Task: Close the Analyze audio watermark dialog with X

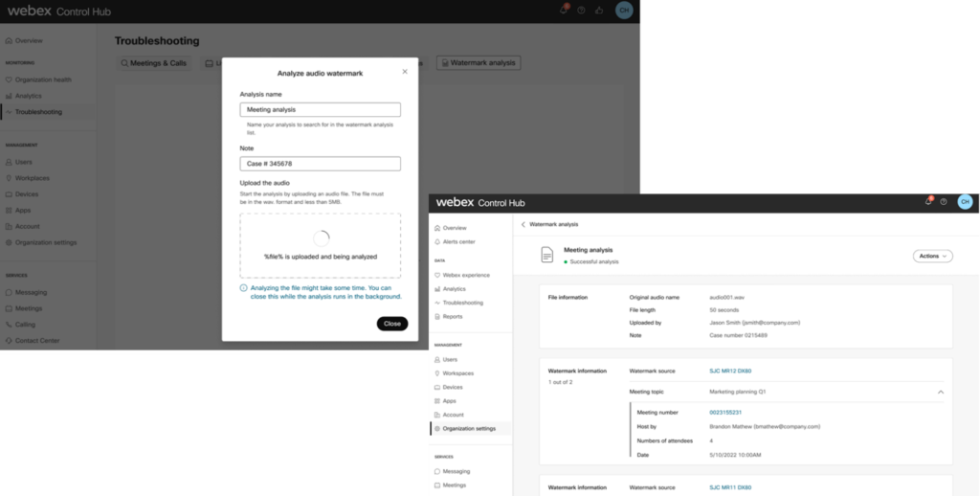Action: (405, 71)
